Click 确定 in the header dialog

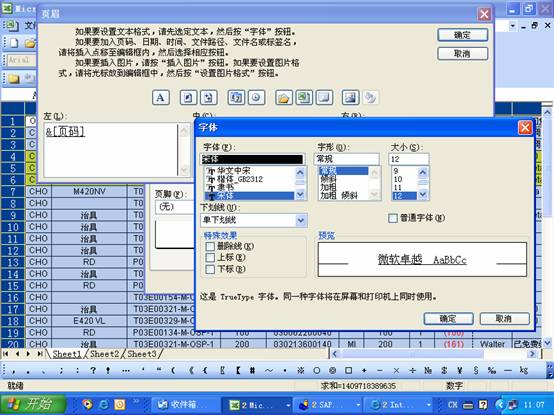pos(462,35)
